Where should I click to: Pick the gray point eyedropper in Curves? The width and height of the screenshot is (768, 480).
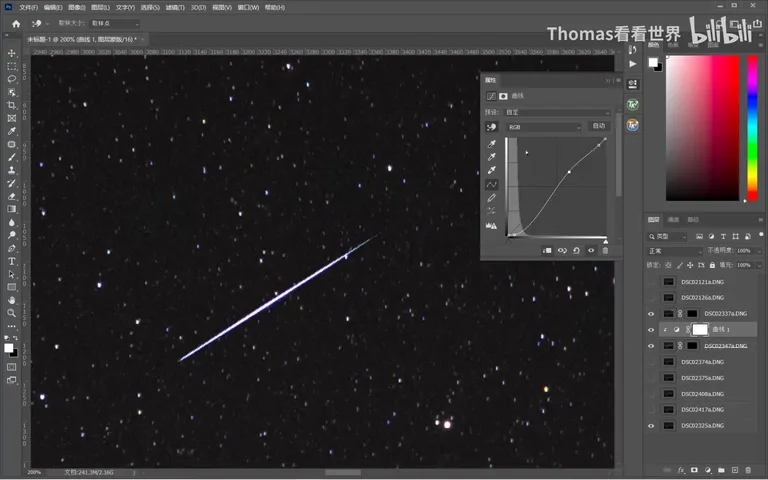[x=491, y=157]
